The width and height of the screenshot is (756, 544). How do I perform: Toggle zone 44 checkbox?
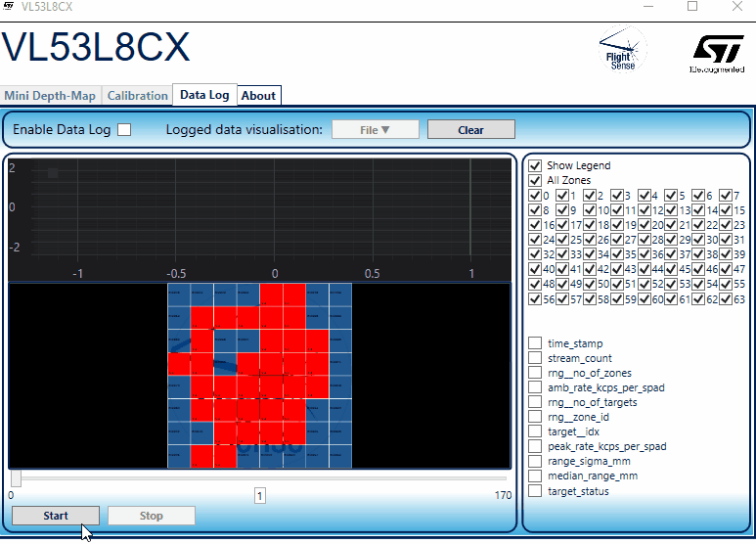pyautogui.click(x=645, y=269)
